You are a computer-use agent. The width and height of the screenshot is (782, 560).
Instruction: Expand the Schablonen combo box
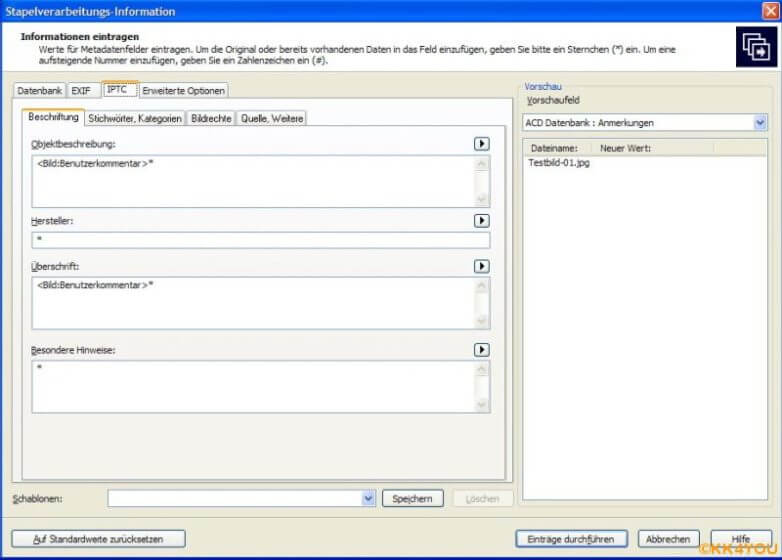click(x=368, y=499)
